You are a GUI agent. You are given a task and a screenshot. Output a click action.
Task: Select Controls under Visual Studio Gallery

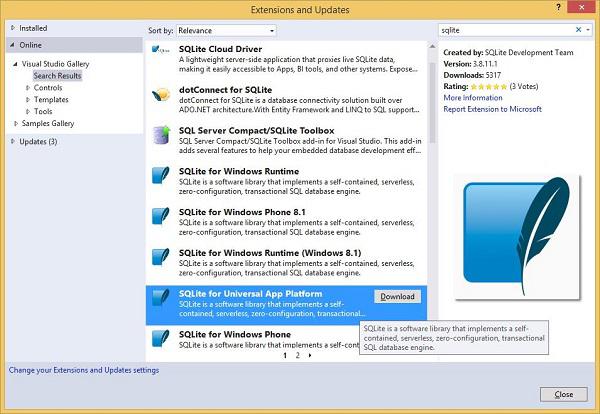click(x=47, y=88)
